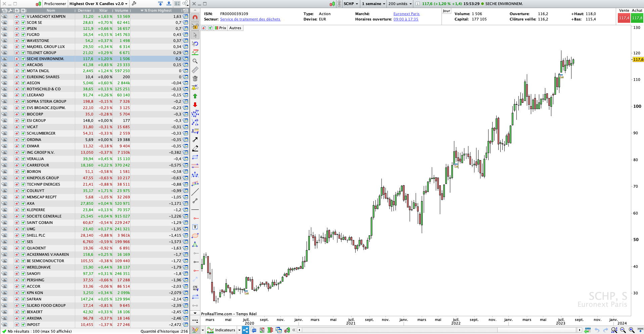644x334 pixels.
Task: Select the Elliott wave 12345 tool
Action: 195,113
